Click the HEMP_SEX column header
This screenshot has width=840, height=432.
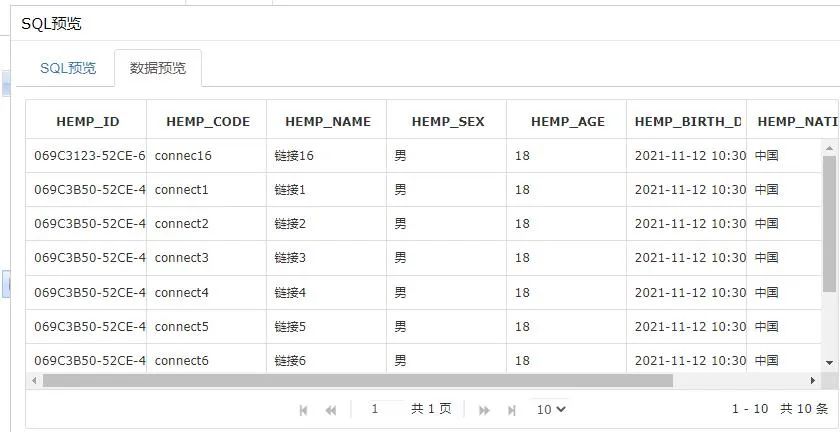pos(447,122)
